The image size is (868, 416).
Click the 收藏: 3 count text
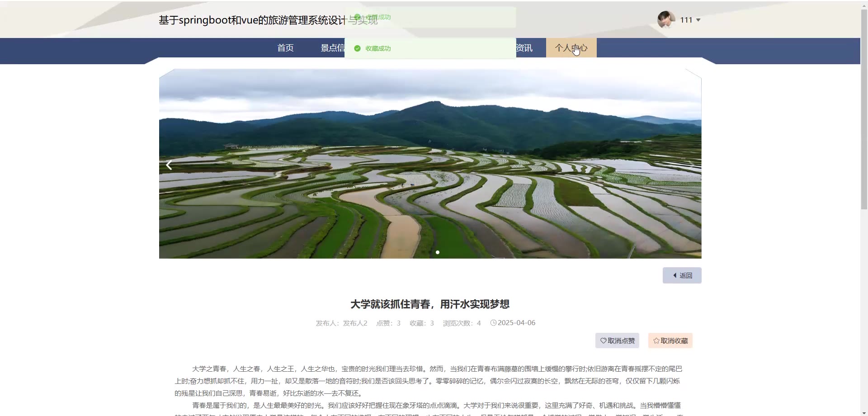[422, 323]
